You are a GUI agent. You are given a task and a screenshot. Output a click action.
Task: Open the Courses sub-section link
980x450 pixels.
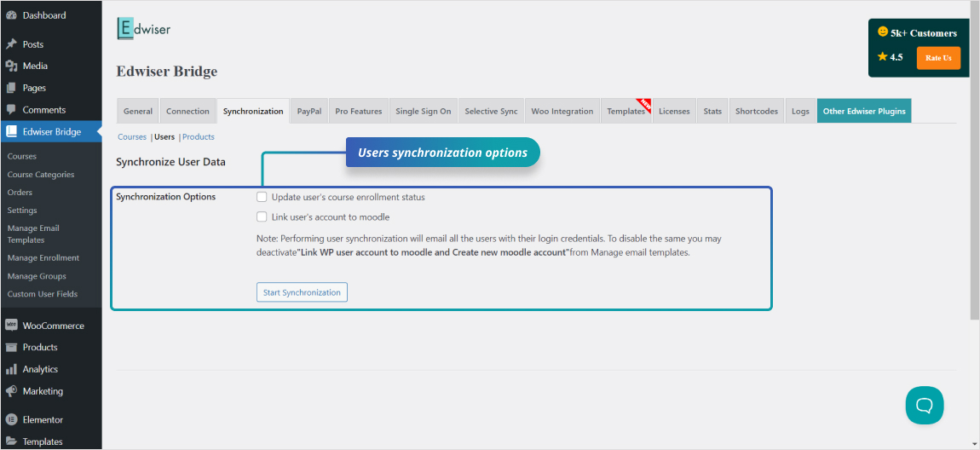click(x=132, y=136)
